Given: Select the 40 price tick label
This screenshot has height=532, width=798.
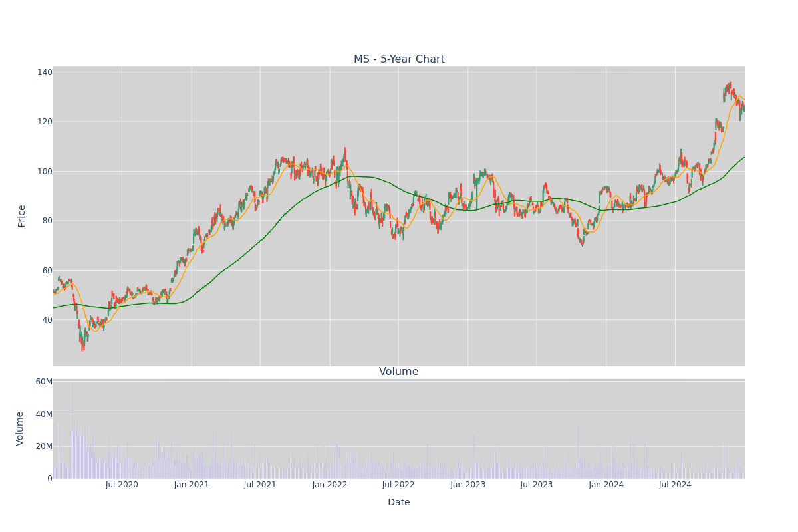Looking at the screenshot, I should pos(47,320).
